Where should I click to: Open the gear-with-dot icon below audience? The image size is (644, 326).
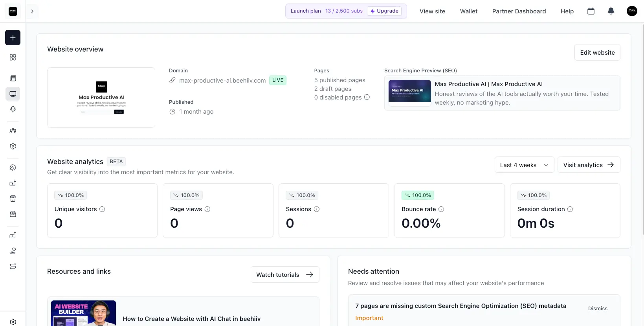[x=13, y=146]
